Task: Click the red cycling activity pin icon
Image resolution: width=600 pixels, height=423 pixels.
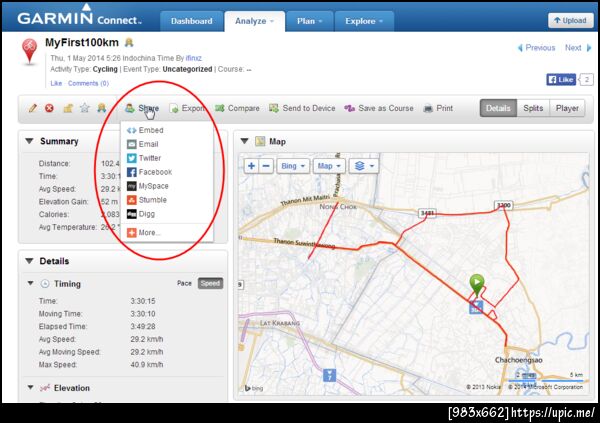Action: 30,51
